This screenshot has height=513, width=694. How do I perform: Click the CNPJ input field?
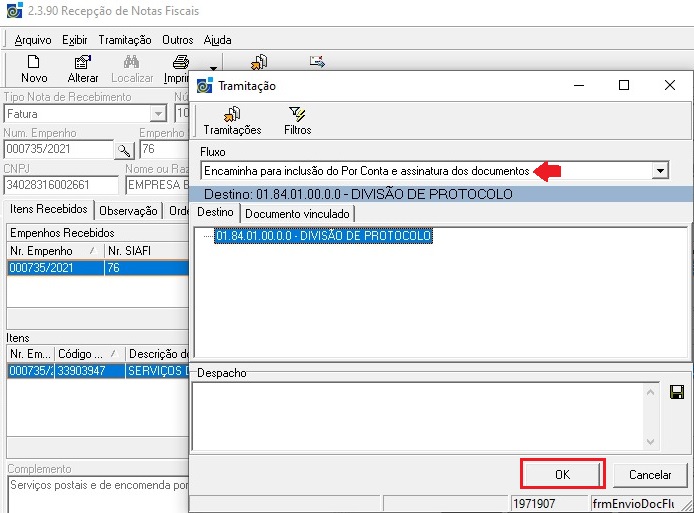point(60,185)
